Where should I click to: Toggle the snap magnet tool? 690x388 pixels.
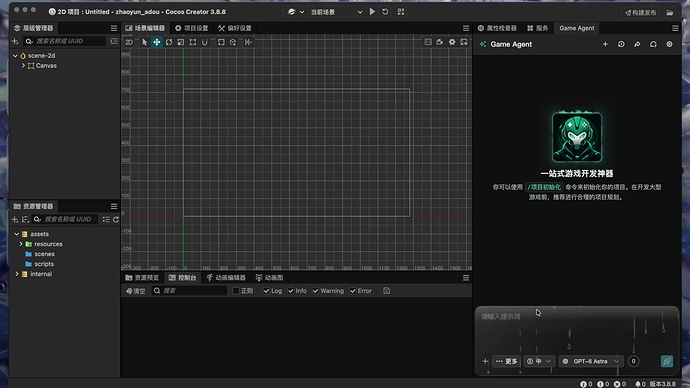pos(205,42)
